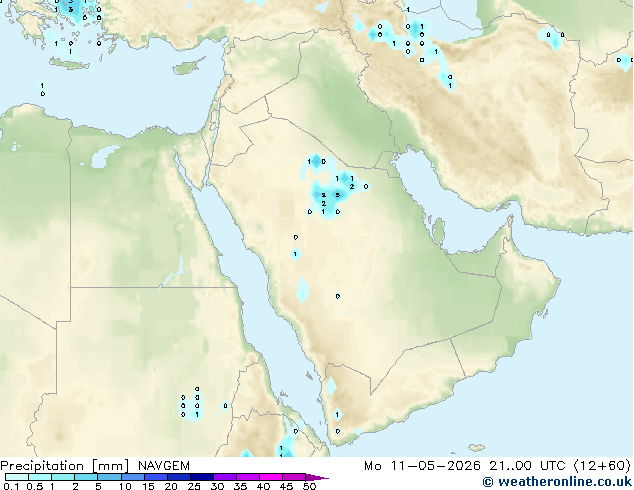The image size is (634, 490).
Task: Click the 2–5 mm legend color swatch
Action: pyautogui.click(x=86, y=477)
